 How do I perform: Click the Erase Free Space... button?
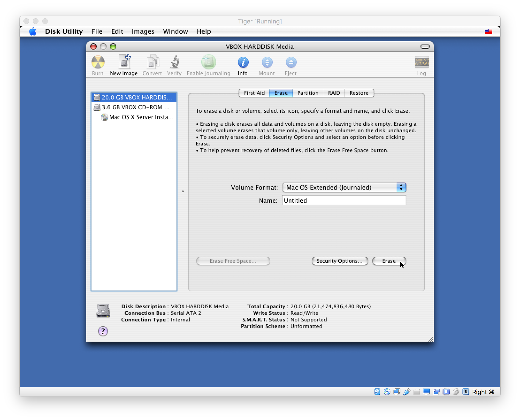[233, 261]
